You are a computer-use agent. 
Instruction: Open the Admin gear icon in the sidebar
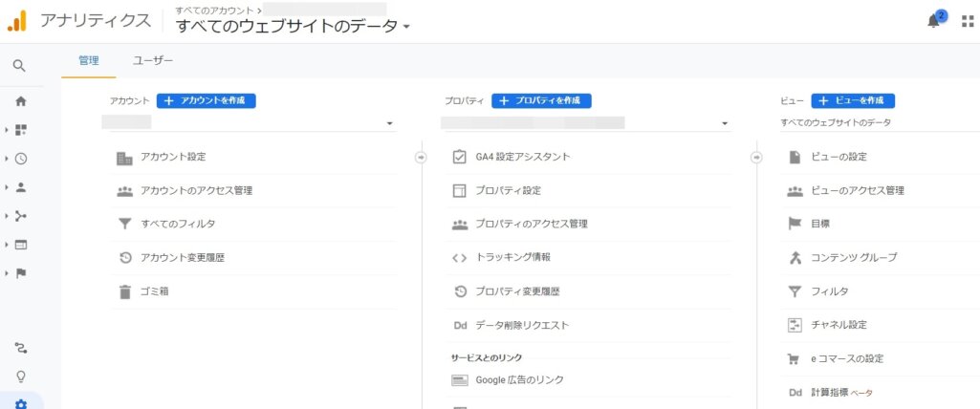click(21, 404)
